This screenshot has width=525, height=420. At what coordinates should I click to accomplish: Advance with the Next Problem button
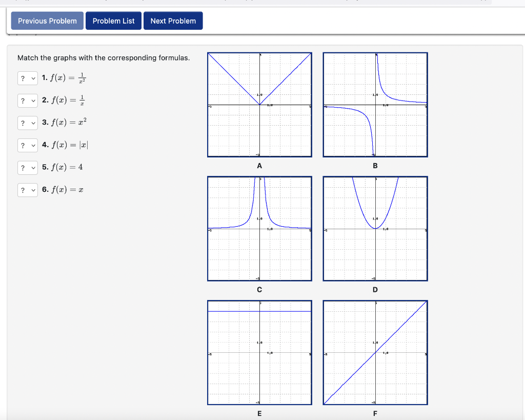(173, 21)
